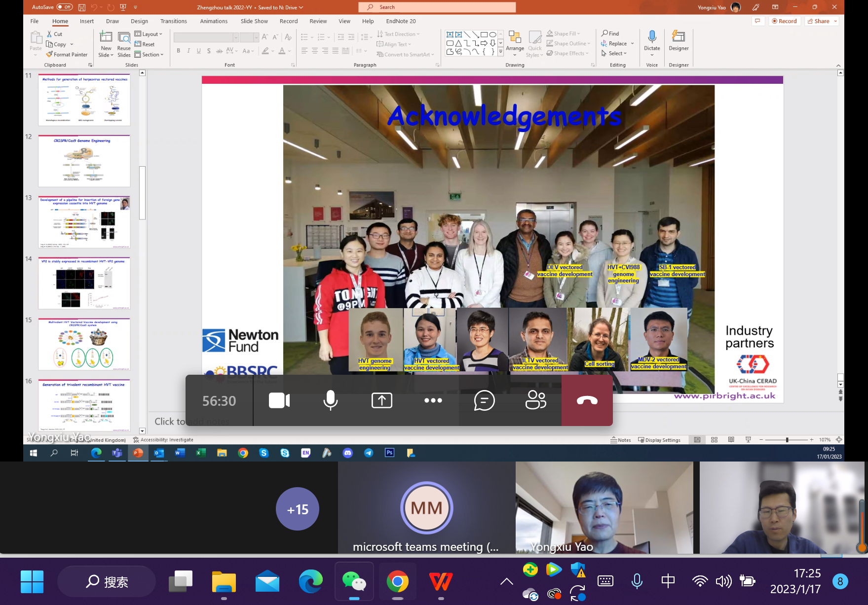Hang up the Teams call
This screenshot has width=868, height=605.
[x=587, y=400]
